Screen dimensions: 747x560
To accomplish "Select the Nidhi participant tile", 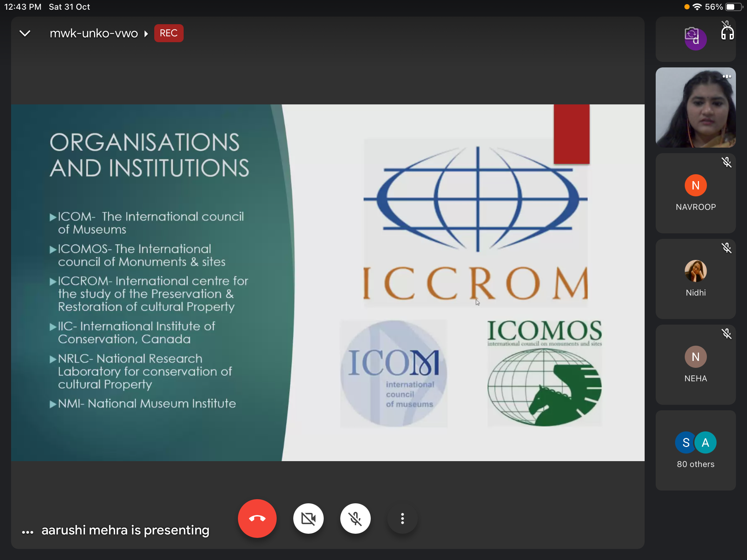I will (x=695, y=279).
